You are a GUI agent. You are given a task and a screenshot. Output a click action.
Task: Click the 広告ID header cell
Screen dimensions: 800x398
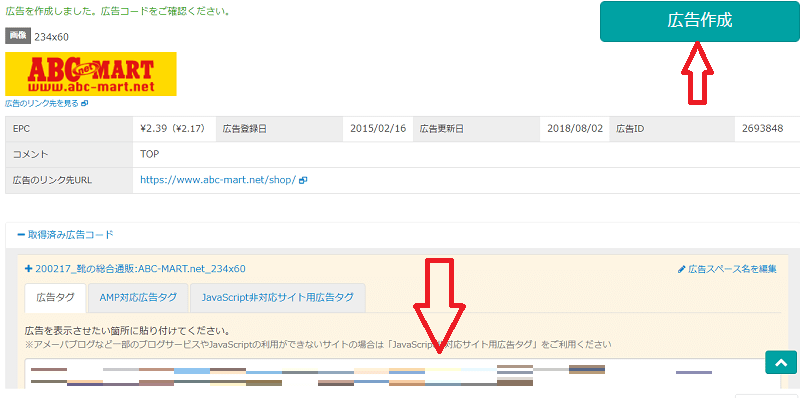coord(672,129)
